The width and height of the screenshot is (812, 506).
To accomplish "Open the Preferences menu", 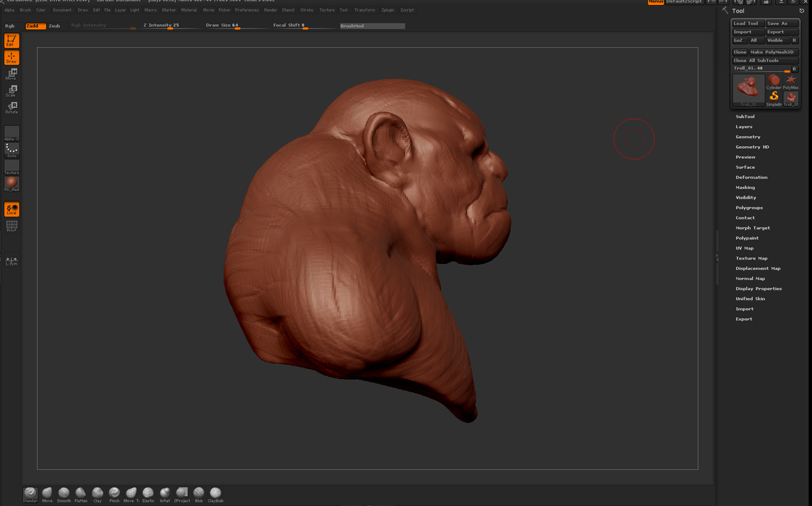I will tap(247, 10).
